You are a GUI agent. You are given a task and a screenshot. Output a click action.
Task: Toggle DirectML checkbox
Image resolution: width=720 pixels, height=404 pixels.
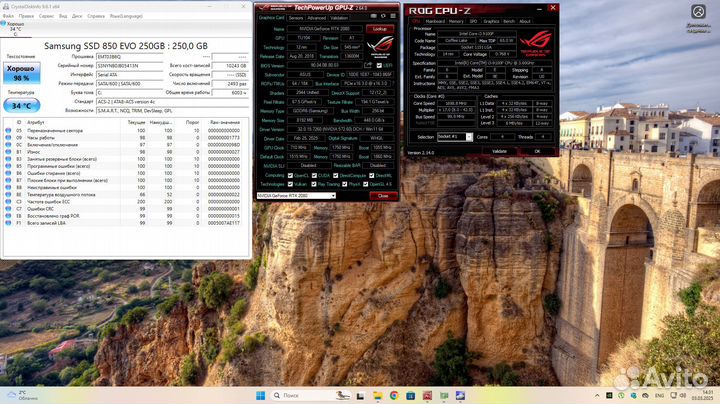tap(371, 175)
